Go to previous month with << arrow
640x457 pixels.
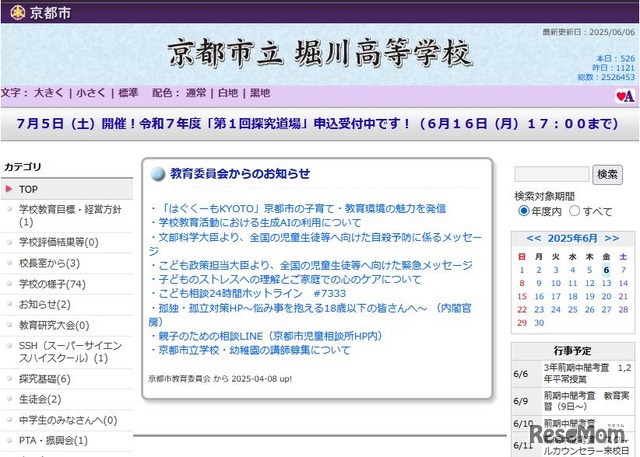tap(534, 238)
